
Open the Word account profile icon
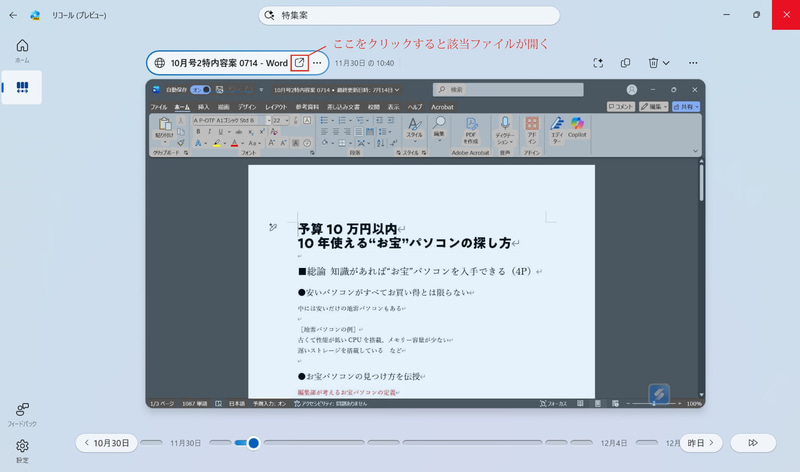click(632, 89)
